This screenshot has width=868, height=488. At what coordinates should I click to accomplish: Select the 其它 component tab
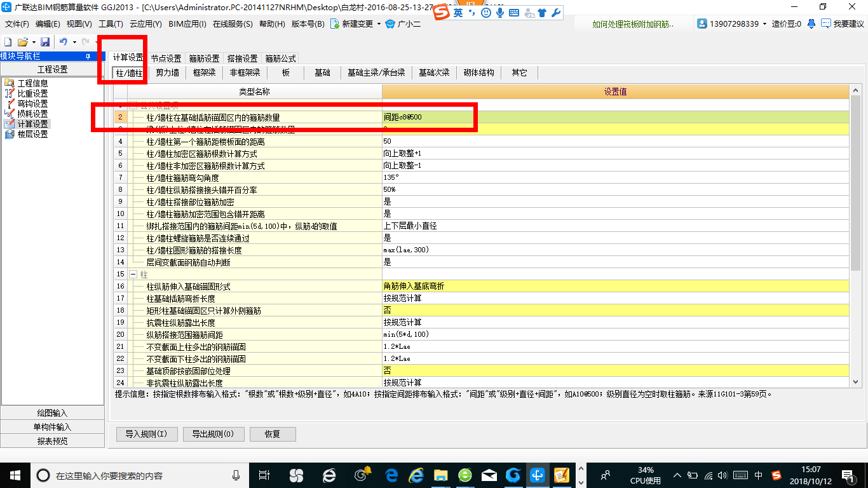pyautogui.click(x=520, y=72)
